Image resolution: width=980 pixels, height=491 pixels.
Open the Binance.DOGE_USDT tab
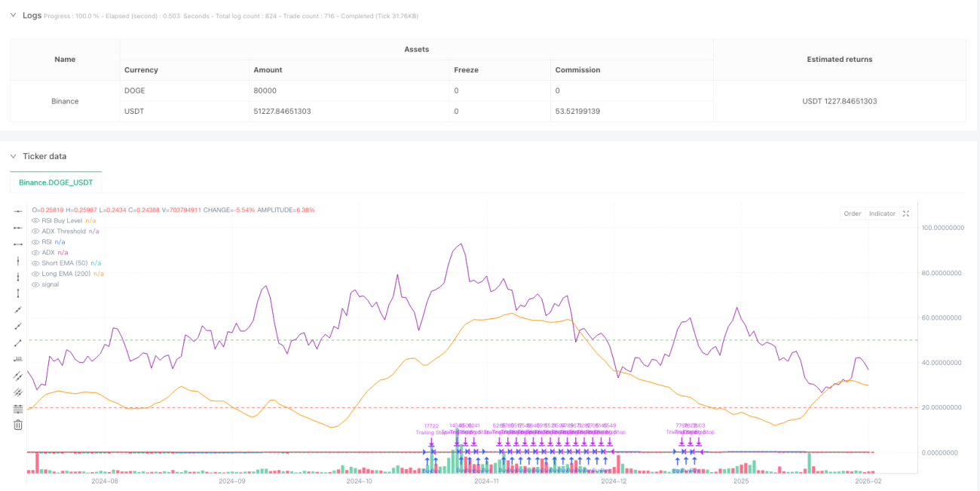pos(56,183)
